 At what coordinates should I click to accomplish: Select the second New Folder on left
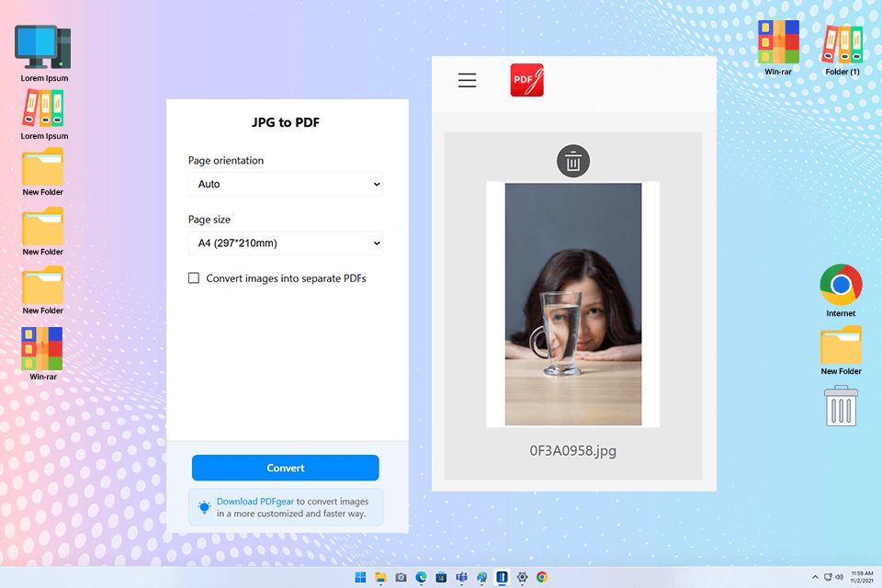click(43, 232)
